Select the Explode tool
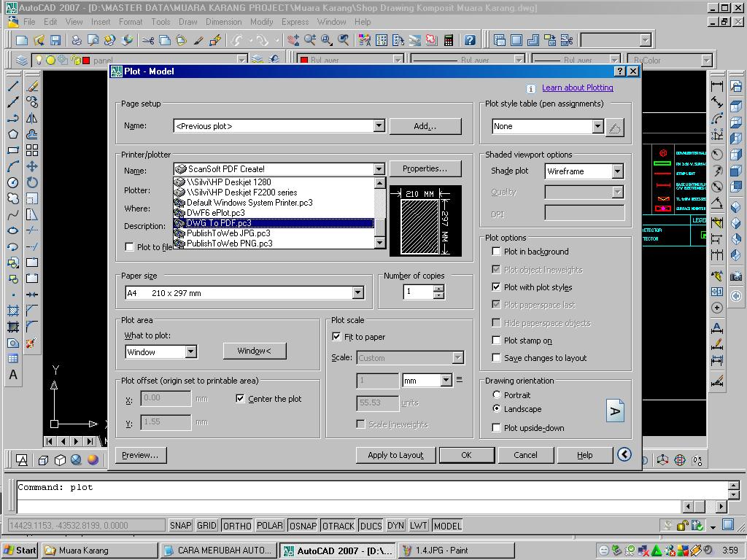The height and width of the screenshot is (560, 747). pyautogui.click(x=32, y=343)
